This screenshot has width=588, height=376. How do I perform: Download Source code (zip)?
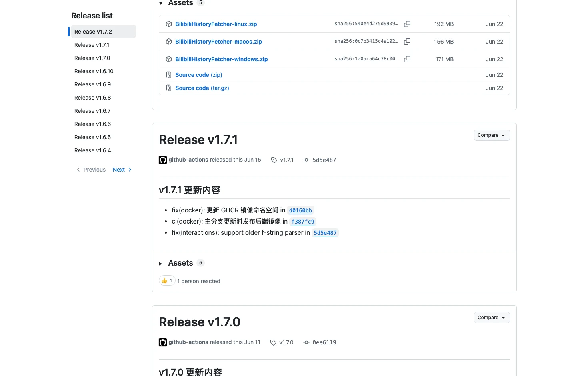[199, 75]
